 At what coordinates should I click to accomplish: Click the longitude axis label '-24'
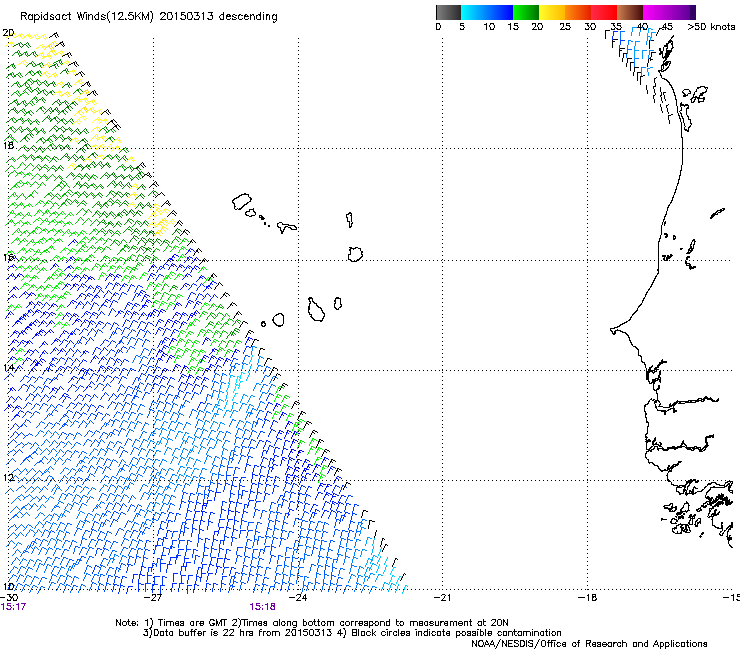coord(298,598)
